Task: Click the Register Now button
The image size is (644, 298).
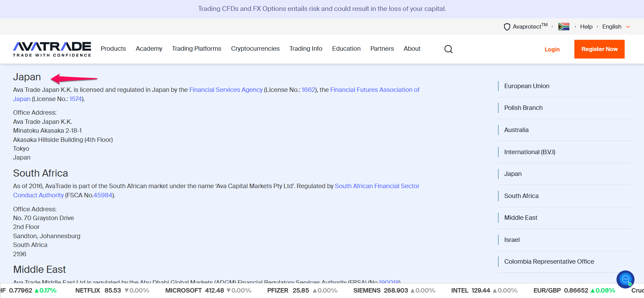Action: tap(599, 49)
